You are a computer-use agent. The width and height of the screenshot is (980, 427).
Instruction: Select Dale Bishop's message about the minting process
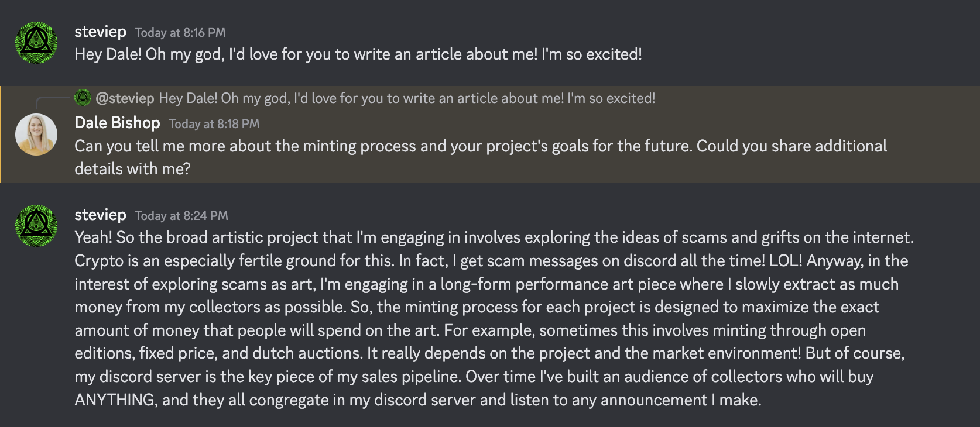(481, 157)
